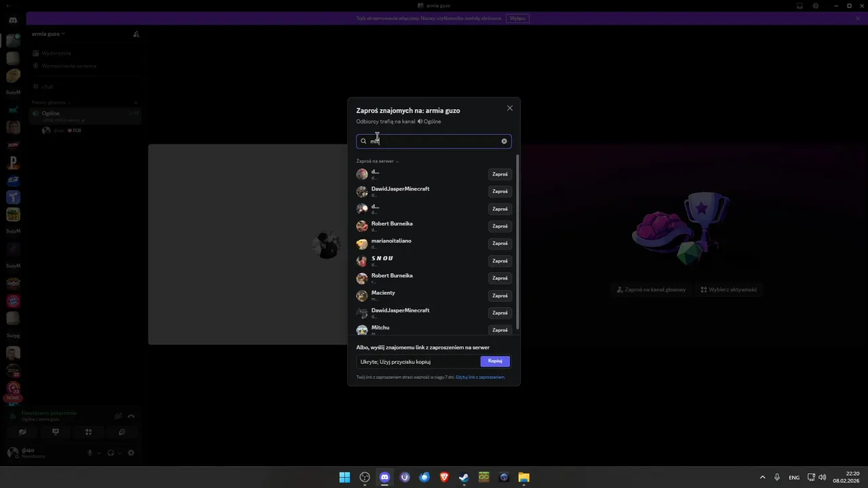Open the soundboard icon

[x=121, y=432]
